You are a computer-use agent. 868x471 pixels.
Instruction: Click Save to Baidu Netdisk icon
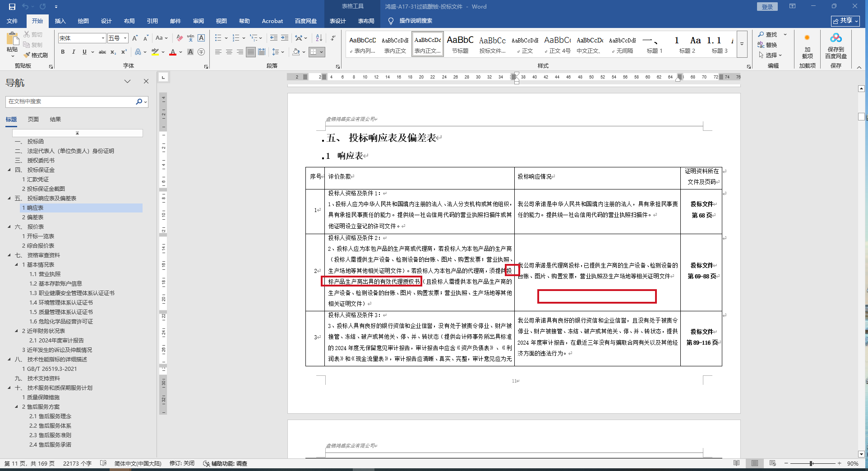tap(836, 46)
